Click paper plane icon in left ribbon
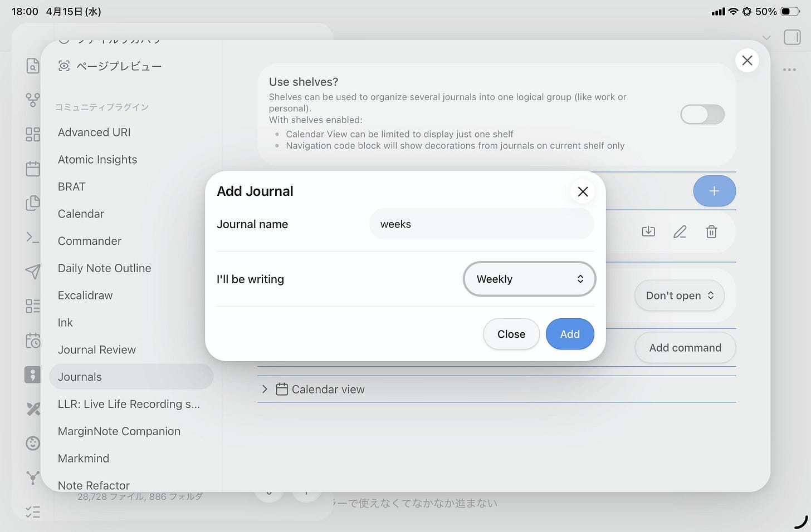The height and width of the screenshot is (532, 811). [x=33, y=272]
